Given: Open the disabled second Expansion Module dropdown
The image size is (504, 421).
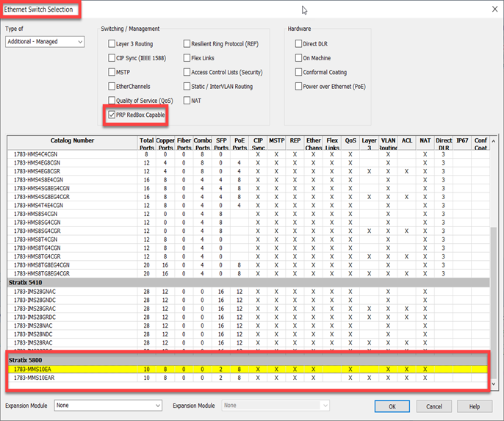Looking at the screenshot, I should tap(276, 406).
